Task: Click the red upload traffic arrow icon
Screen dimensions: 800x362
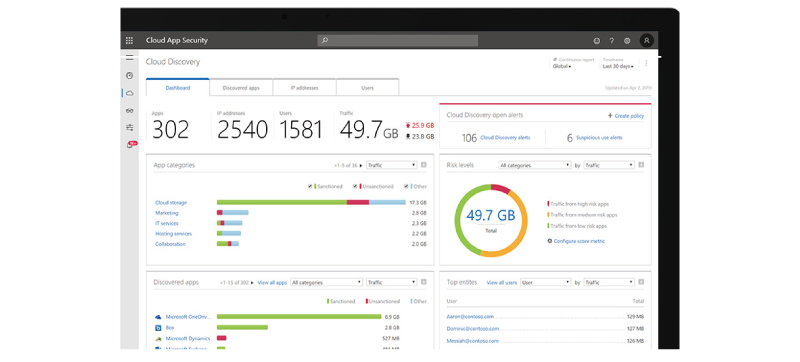Action: (408, 125)
